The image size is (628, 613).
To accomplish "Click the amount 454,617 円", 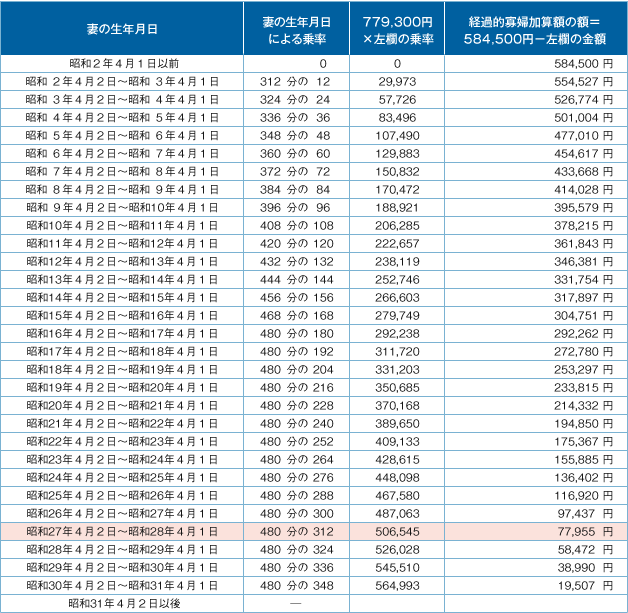I will pos(583,154).
